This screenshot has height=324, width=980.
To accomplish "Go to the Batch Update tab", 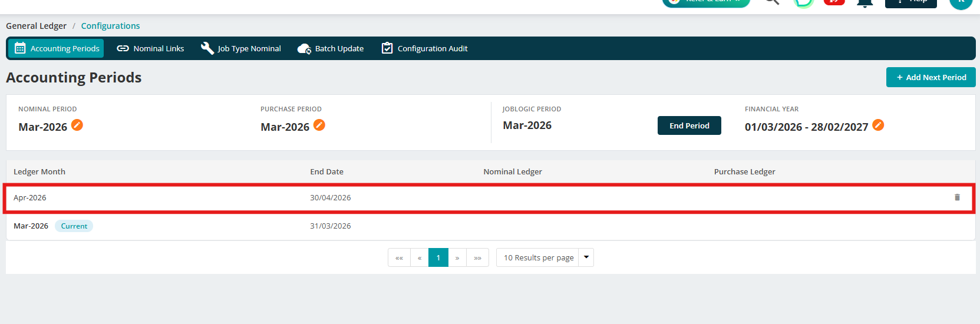I will [x=331, y=48].
